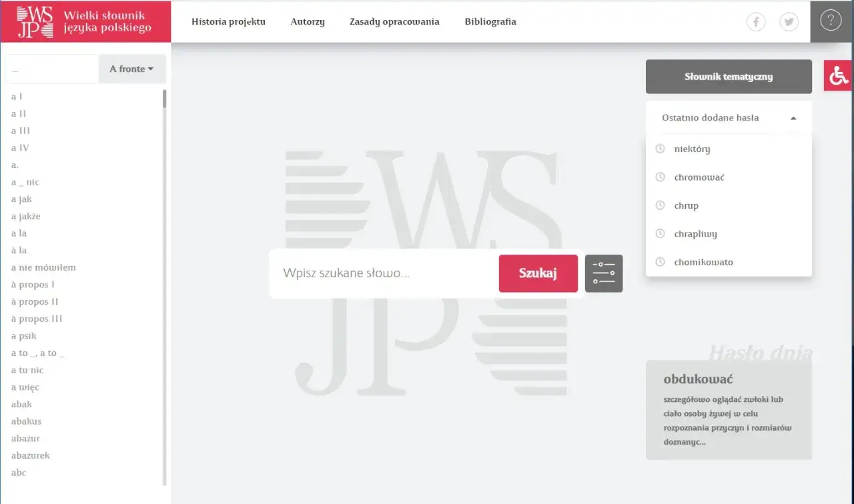Click the Szukaj search button

pyautogui.click(x=538, y=273)
